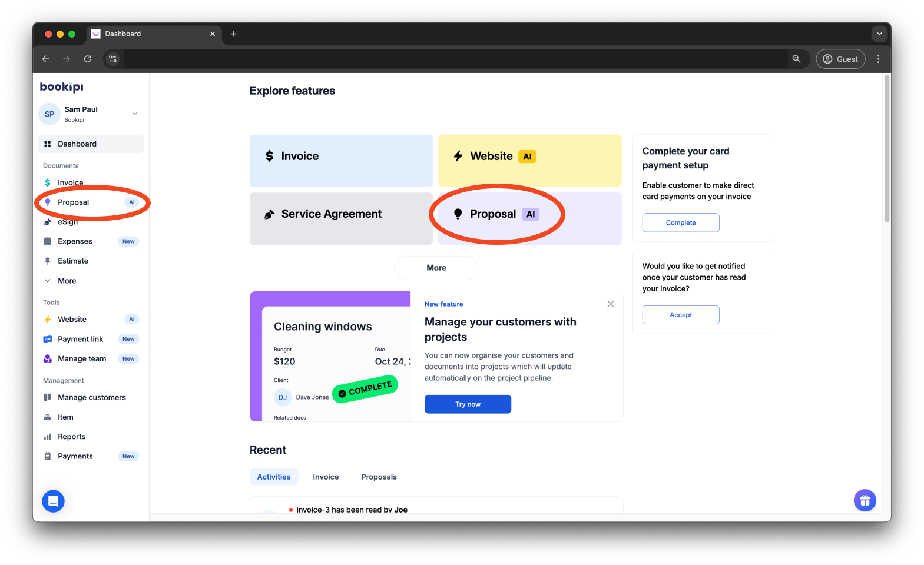The height and width of the screenshot is (565, 924).
Task: Click the gift icon at bottom right
Action: click(865, 501)
